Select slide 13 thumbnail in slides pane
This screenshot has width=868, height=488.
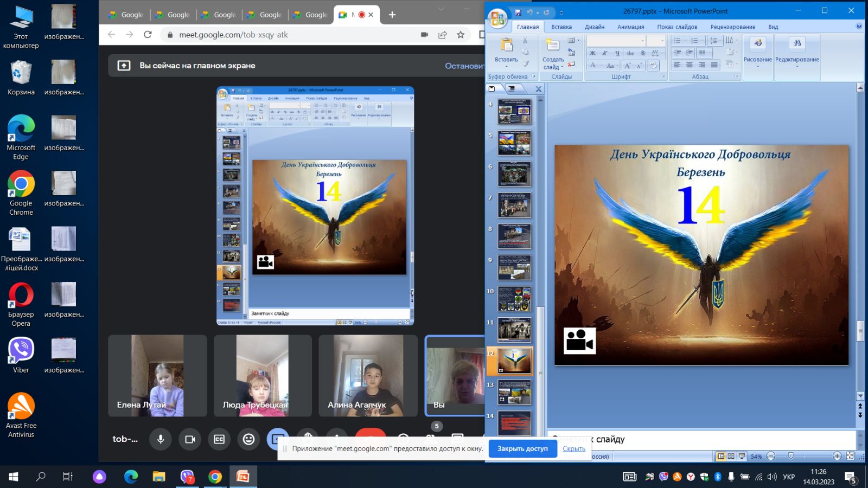click(514, 392)
